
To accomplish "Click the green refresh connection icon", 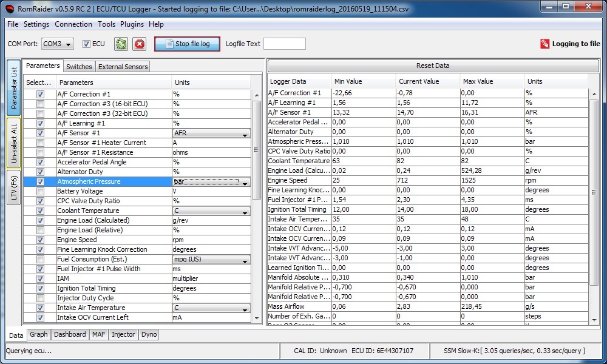I will (x=121, y=44).
